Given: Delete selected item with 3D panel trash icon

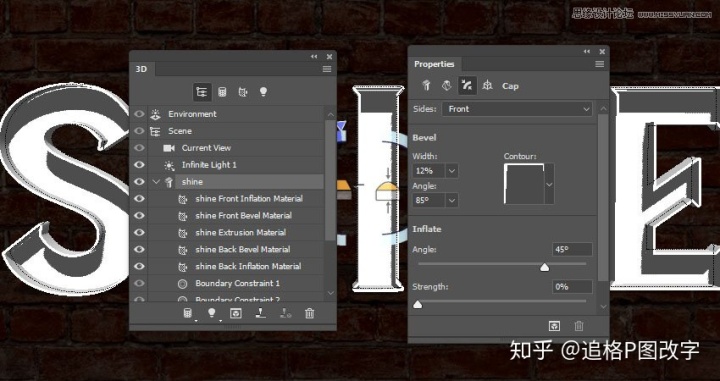Looking at the screenshot, I should (x=309, y=313).
